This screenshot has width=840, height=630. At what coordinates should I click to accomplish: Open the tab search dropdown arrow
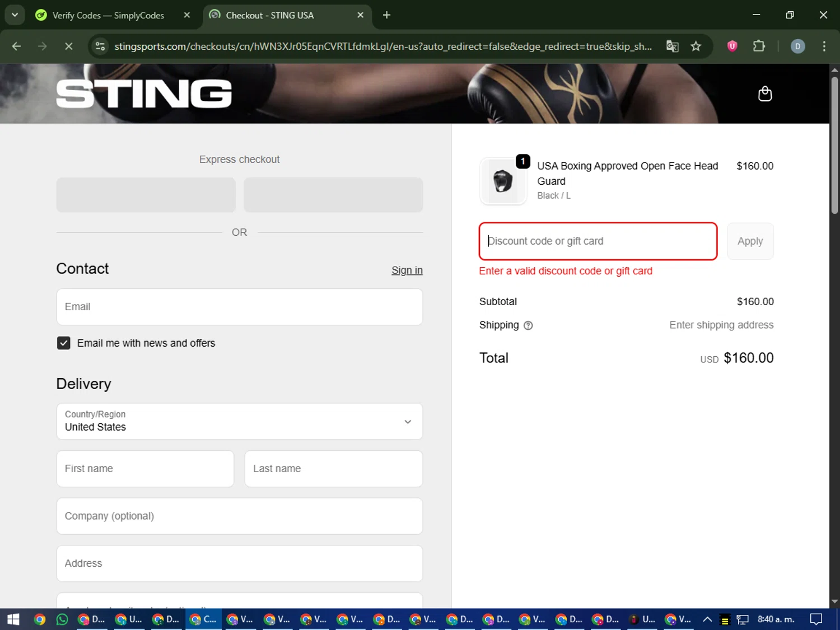15,15
